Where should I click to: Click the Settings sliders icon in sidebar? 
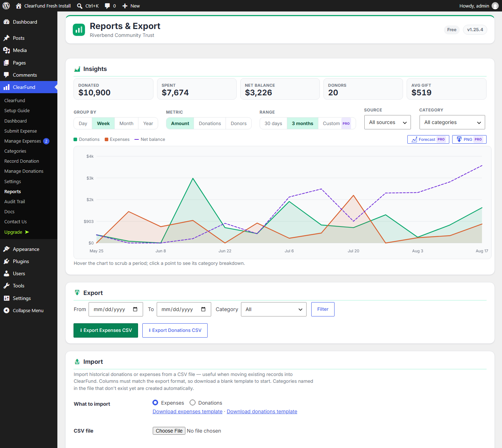point(6,298)
